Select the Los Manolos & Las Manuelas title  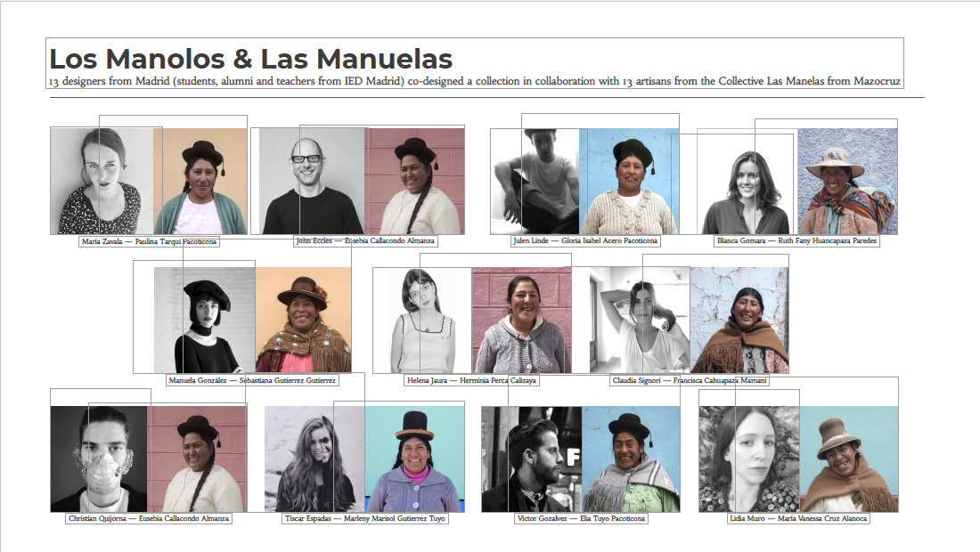click(x=250, y=60)
